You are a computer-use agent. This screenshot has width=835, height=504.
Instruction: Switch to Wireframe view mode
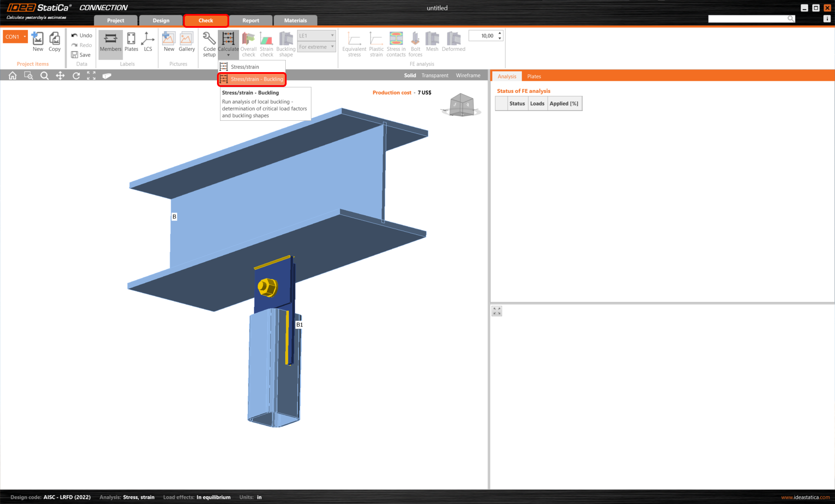469,76
